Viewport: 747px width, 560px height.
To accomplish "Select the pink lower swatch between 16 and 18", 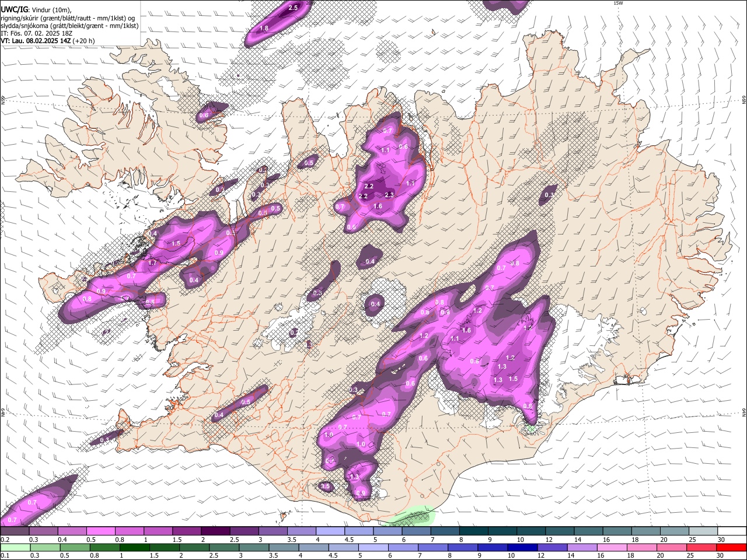I will pyautogui.click(x=612, y=547).
